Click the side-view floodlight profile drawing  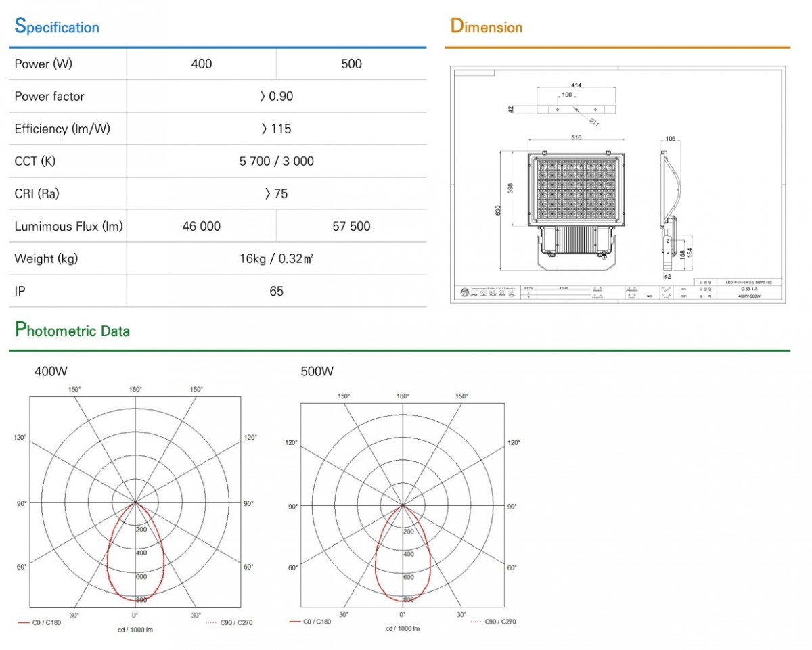pos(670,210)
